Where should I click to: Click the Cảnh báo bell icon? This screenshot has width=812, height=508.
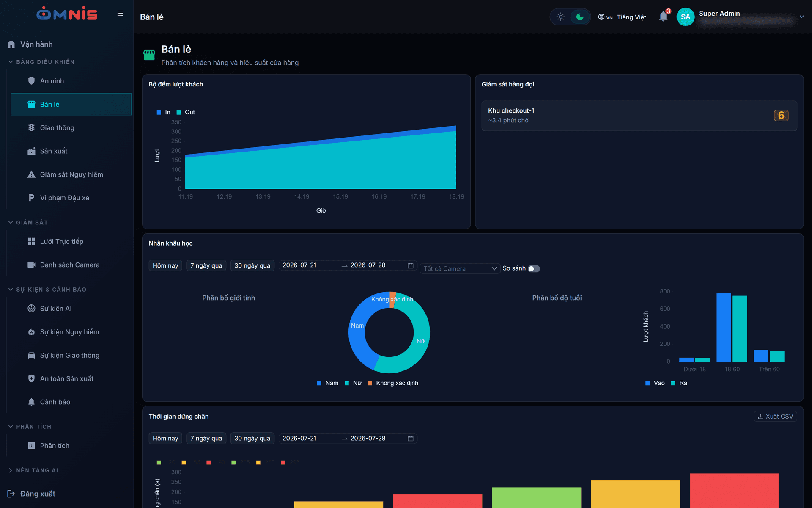pos(31,402)
